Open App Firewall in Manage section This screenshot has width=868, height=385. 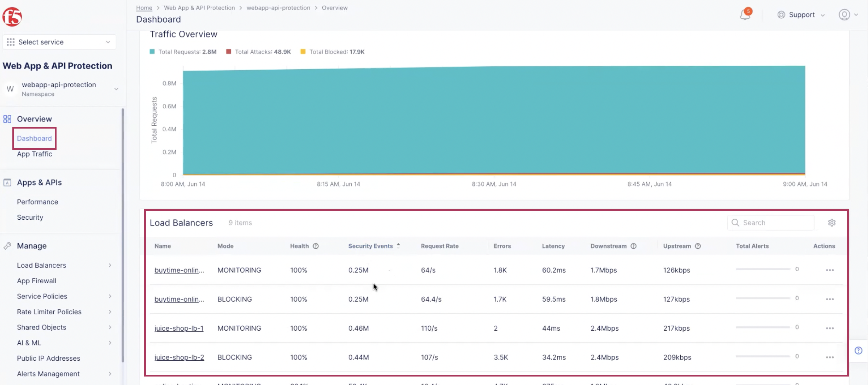pos(36,281)
